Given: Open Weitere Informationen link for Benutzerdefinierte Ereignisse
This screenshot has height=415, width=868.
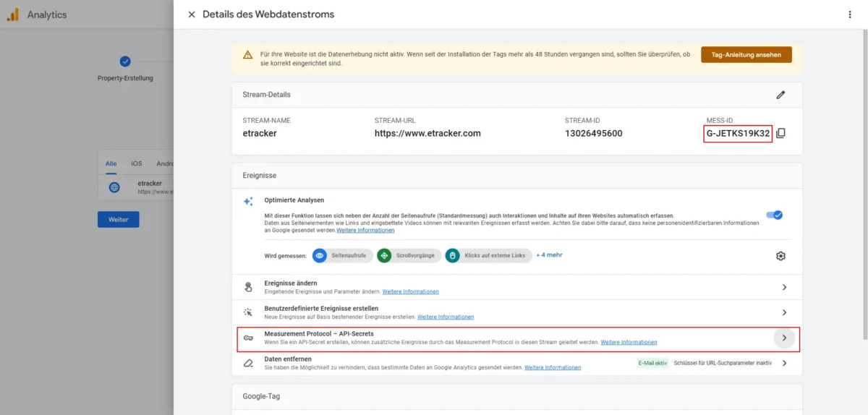Looking at the screenshot, I should pyautogui.click(x=446, y=317).
